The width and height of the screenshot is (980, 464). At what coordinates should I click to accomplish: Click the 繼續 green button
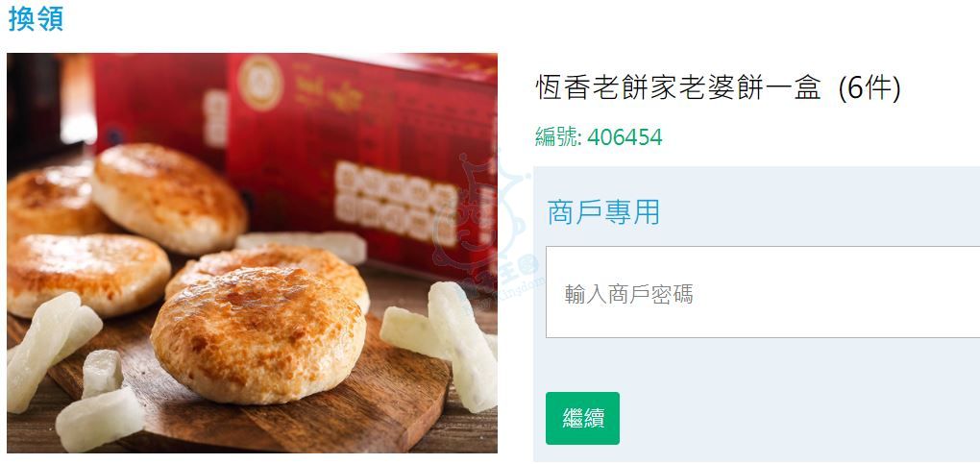coord(582,418)
